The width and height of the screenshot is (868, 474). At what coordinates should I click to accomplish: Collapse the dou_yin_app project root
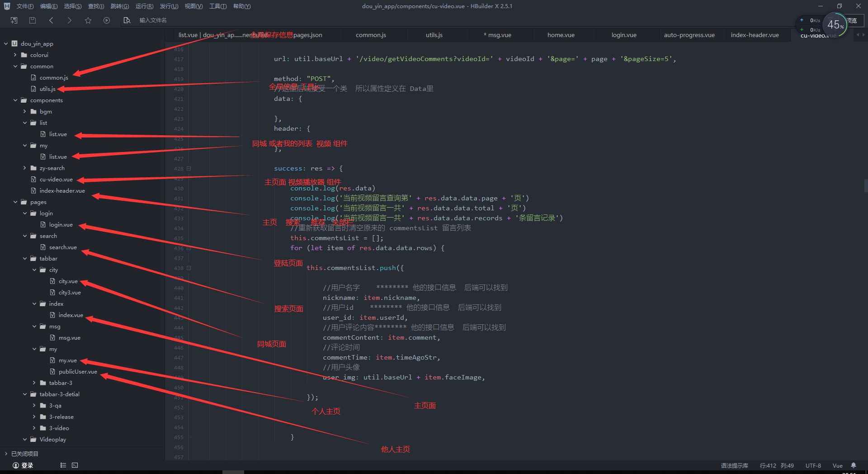coord(6,44)
